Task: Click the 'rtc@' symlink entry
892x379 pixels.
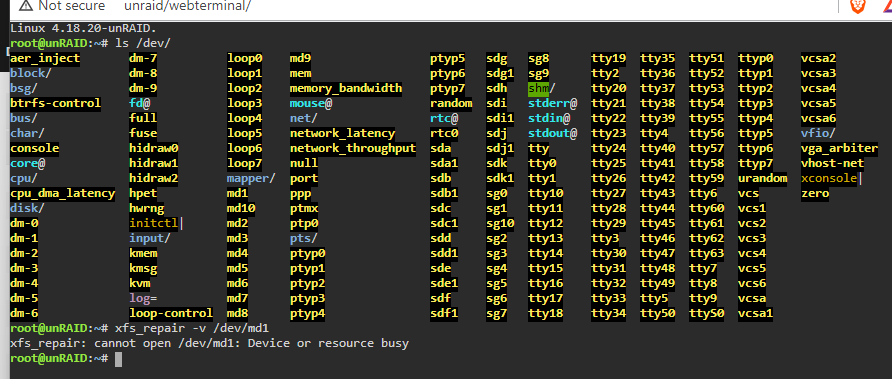Action: (444, 118)
